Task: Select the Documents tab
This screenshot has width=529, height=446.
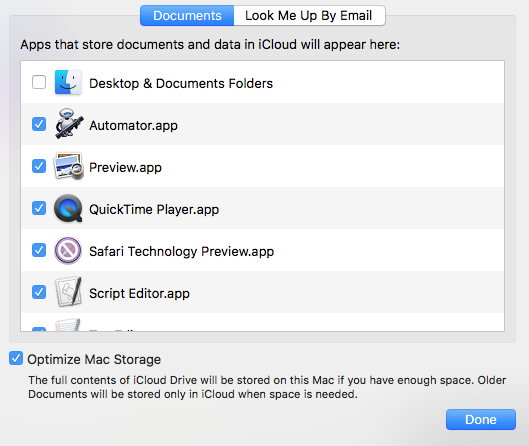Action: coord(187,16)
